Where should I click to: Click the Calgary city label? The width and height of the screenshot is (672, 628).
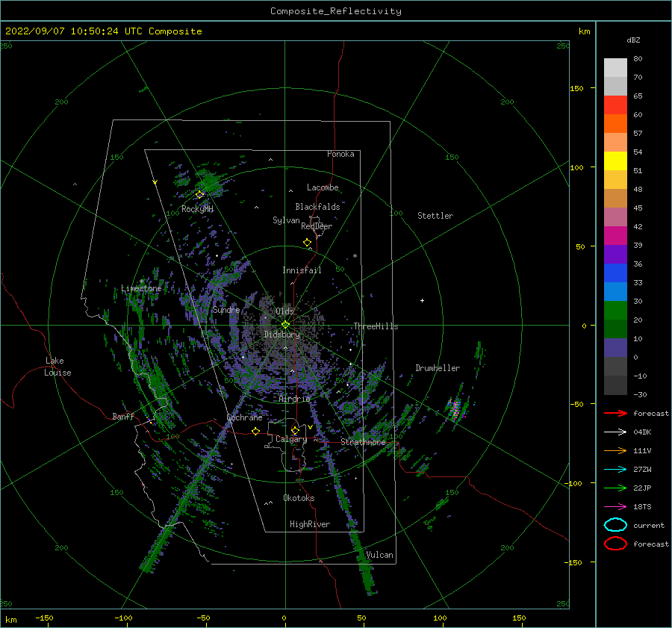[291, 439]
